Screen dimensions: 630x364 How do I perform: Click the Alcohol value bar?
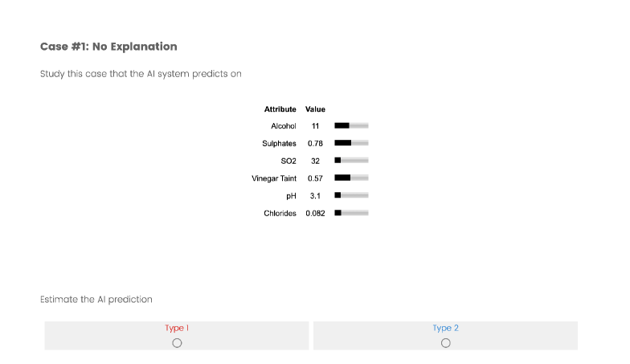(351, 126)
